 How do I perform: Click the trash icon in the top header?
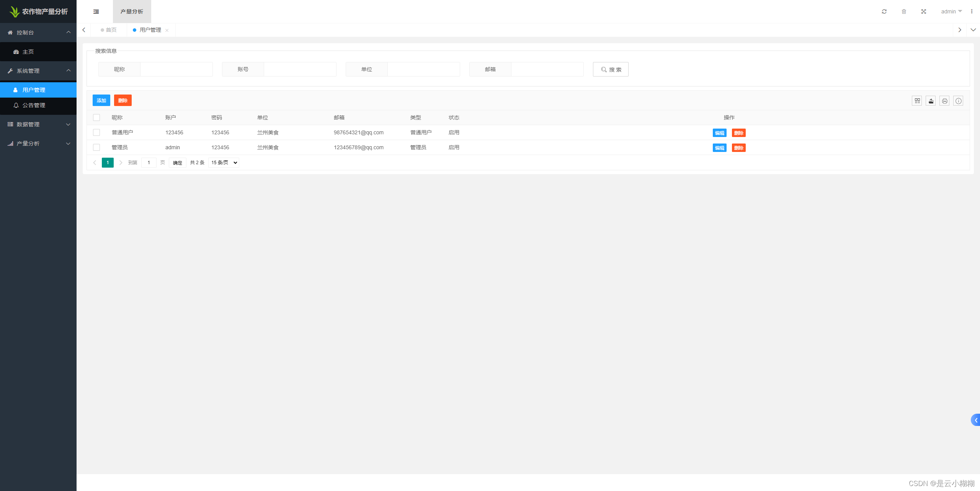click(904, 11)
